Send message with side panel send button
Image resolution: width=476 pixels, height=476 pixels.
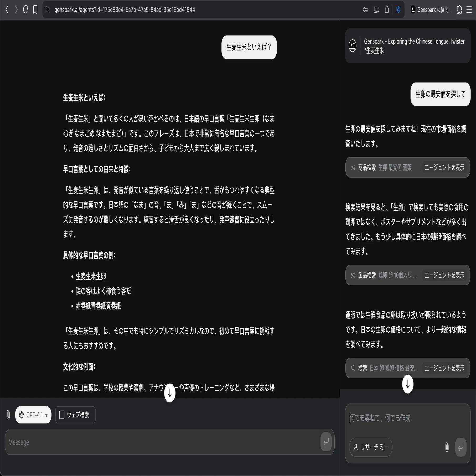click(x=461, y=447)
